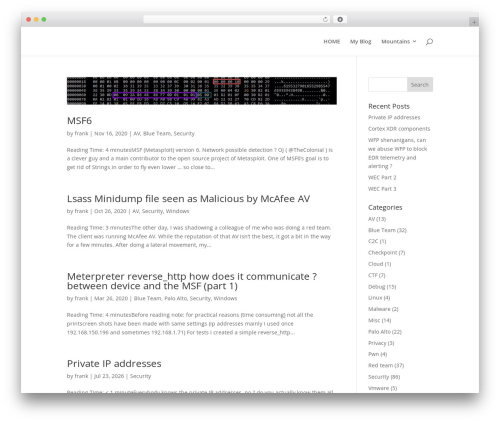Expand the Mountains menu chevron
Screen dimensions: 500x423
click(414, 41)
